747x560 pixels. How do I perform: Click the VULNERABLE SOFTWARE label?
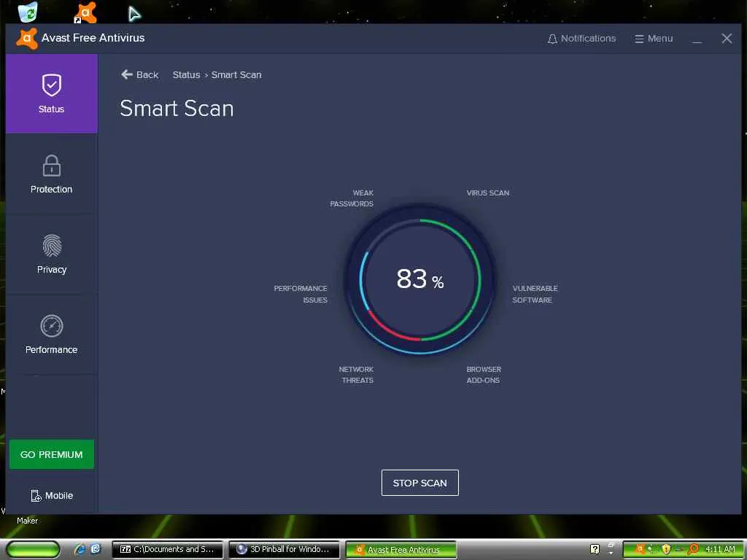tap(535, 294)
